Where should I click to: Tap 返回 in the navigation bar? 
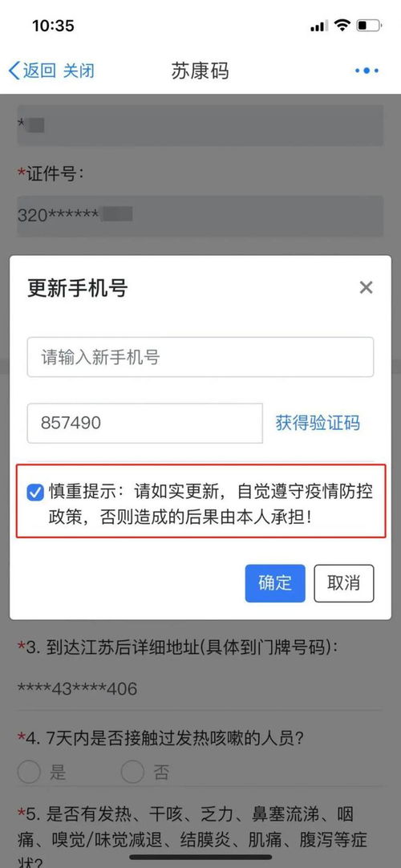38,71
